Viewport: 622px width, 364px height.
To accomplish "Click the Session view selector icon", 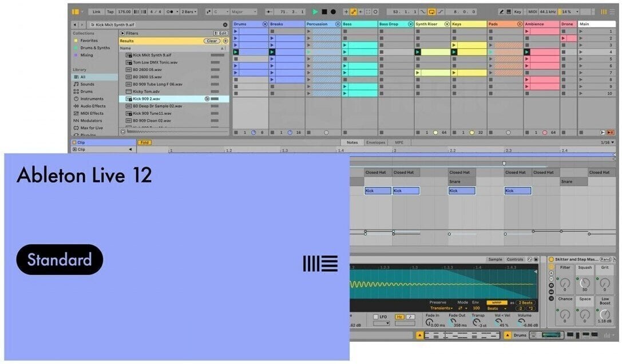I will click(x=603, y=12).
